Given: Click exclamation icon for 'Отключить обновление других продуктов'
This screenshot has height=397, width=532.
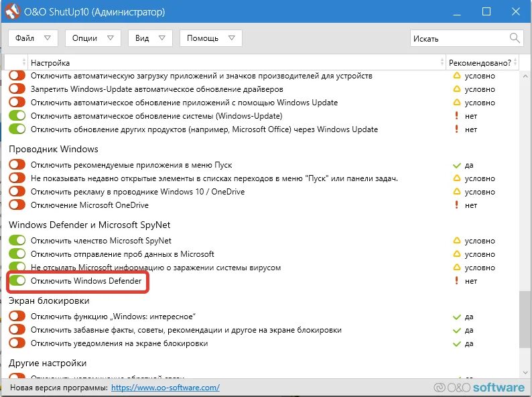Looking at the screenshot, I should click(457, 129).
